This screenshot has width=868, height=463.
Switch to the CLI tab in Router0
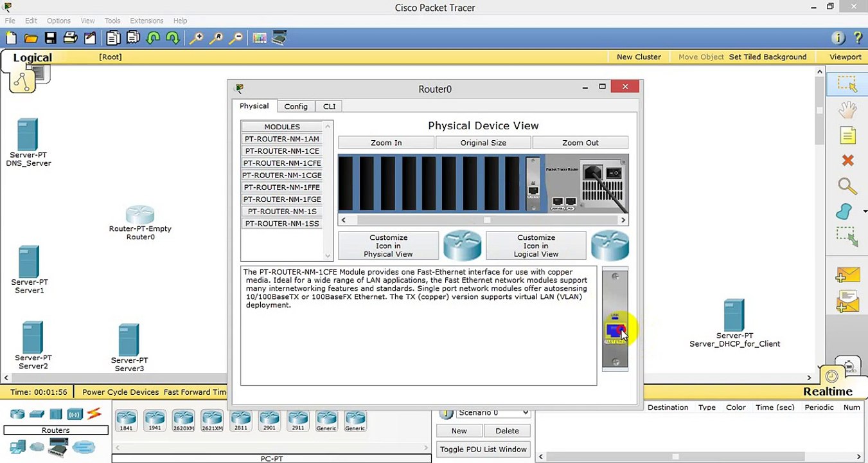(329, 106)
